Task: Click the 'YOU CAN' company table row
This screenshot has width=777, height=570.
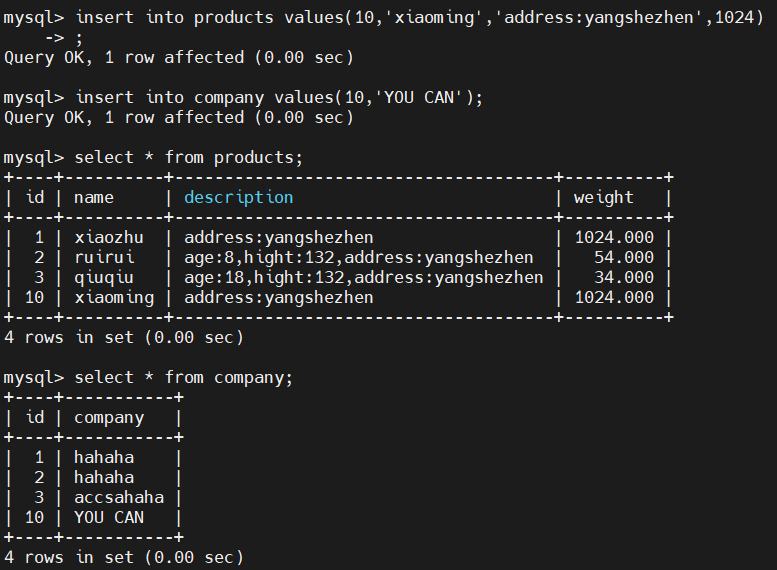Action: tap(108, 518)
